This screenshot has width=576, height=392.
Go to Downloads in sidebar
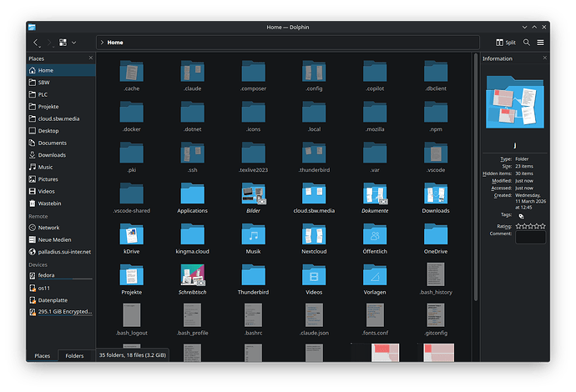coord(61,155)
